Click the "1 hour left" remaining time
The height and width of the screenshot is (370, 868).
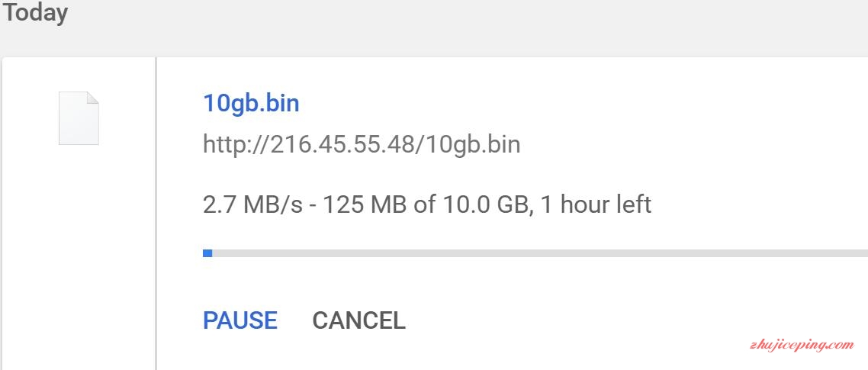[x=596, y=204]
